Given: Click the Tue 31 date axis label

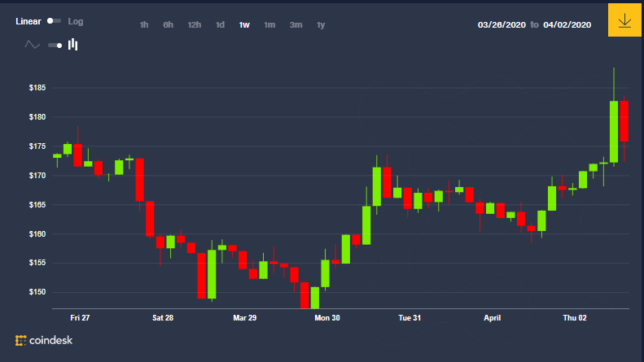Looking at the screenshot, I should tap(410, 318).
